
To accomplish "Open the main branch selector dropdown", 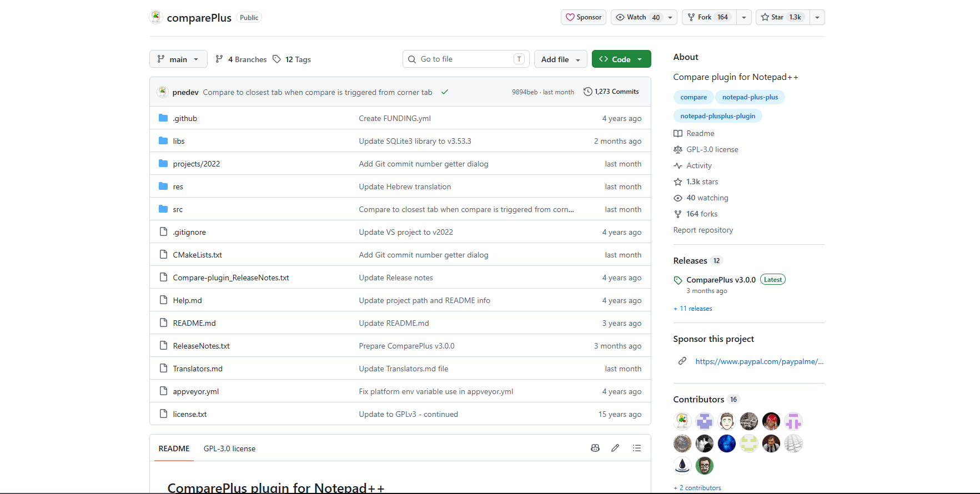I will 178,59.
